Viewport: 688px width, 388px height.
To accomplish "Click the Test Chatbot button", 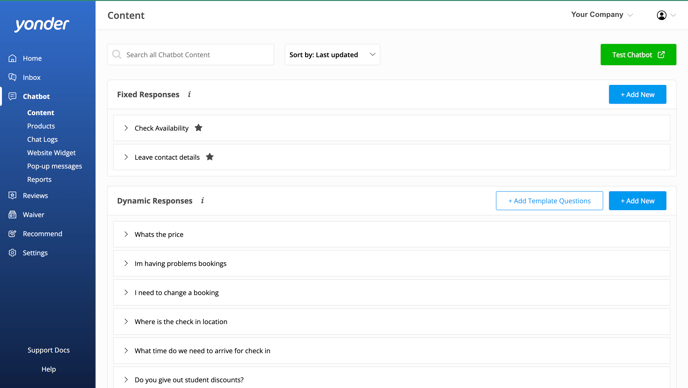I will point(638,54).
